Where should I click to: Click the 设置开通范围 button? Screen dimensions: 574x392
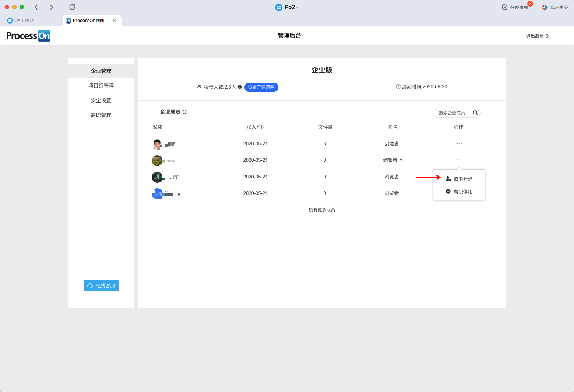pos(261,87)
